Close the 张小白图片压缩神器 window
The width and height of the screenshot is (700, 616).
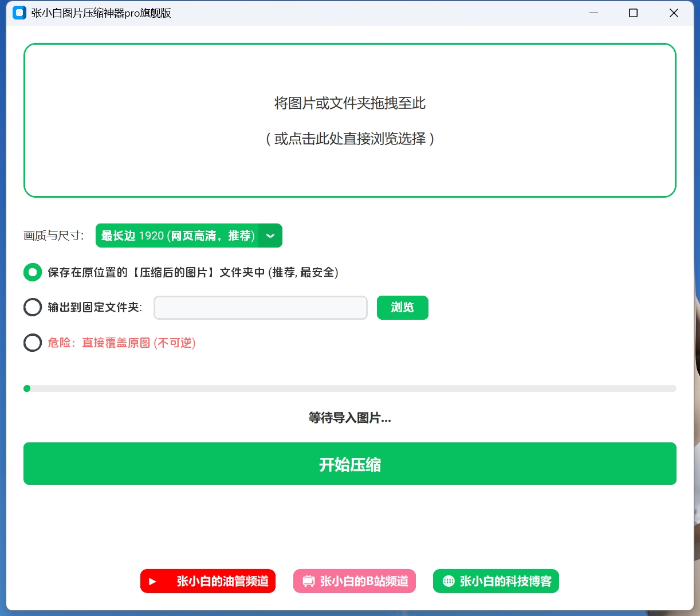674,13
